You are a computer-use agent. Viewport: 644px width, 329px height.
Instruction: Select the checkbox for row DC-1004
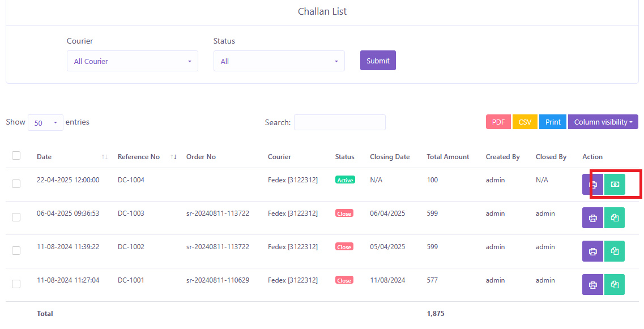pos(16,183)
